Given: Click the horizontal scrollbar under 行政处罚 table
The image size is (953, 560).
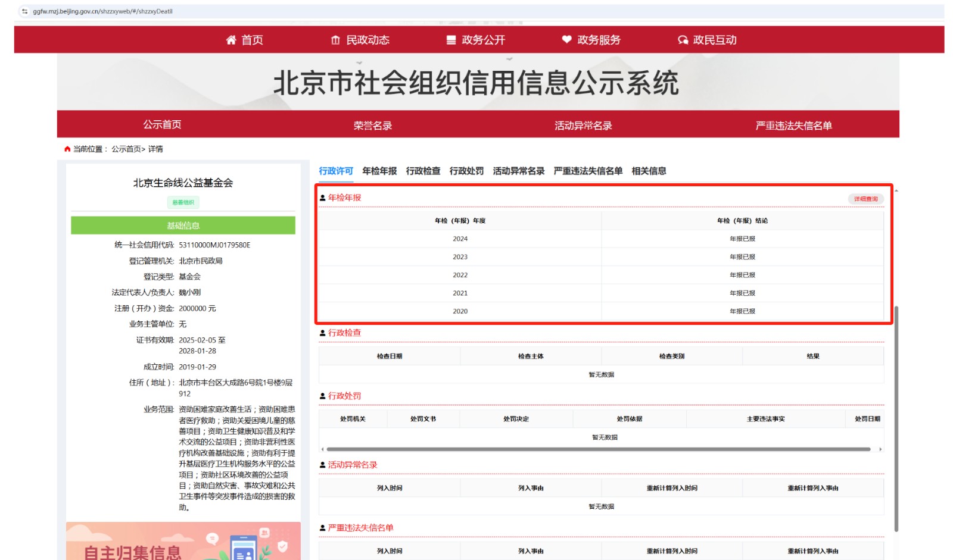Looking at the screenshot, I should click(598, 449).
